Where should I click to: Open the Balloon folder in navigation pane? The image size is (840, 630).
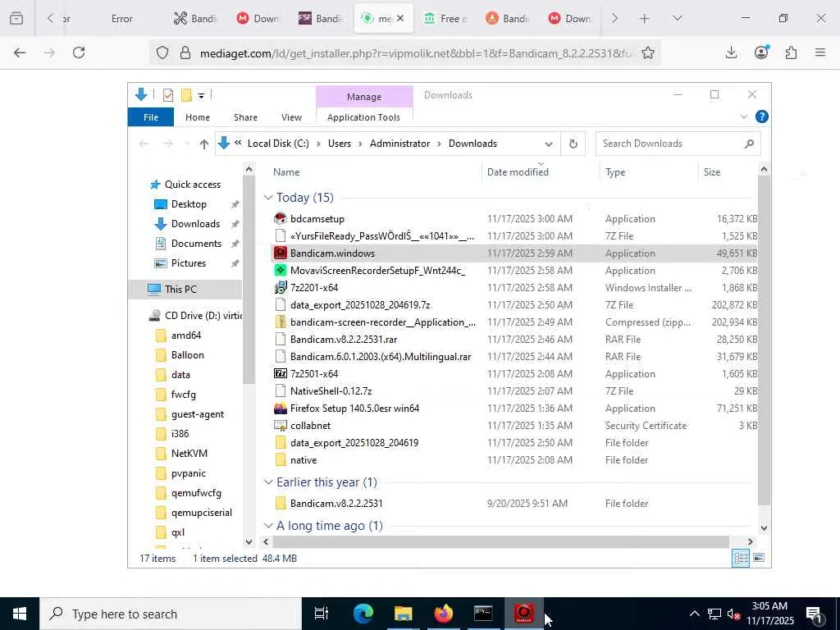click(x=187, y=355)
